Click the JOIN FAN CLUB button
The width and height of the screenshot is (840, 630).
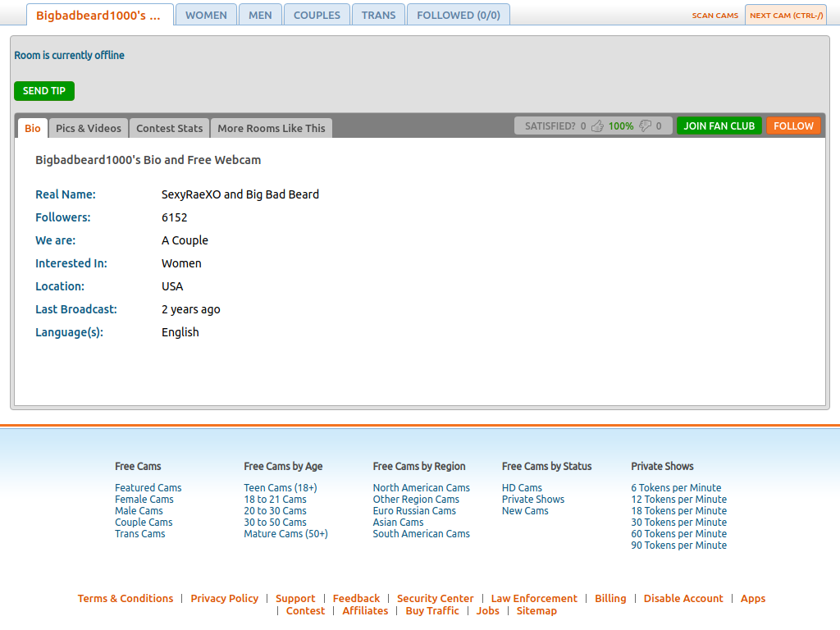(x=719, y=126)
